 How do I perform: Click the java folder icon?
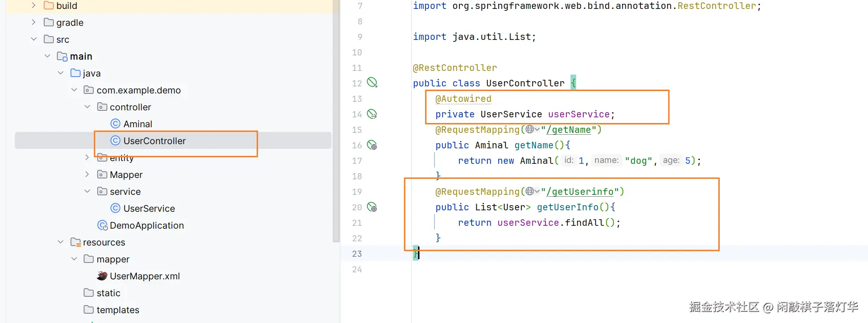point(75,73)
